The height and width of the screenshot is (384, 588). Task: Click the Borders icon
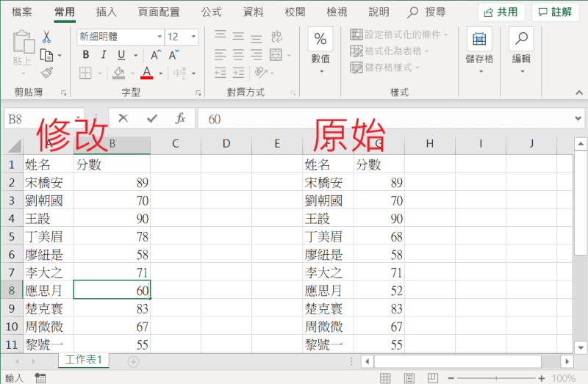coord(85,73)
